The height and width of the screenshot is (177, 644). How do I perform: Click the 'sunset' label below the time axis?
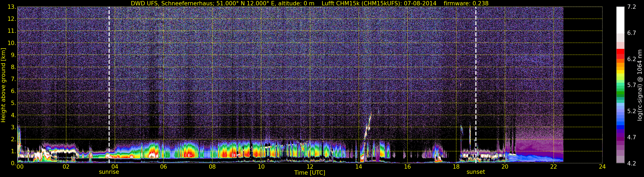pos(476,172)
